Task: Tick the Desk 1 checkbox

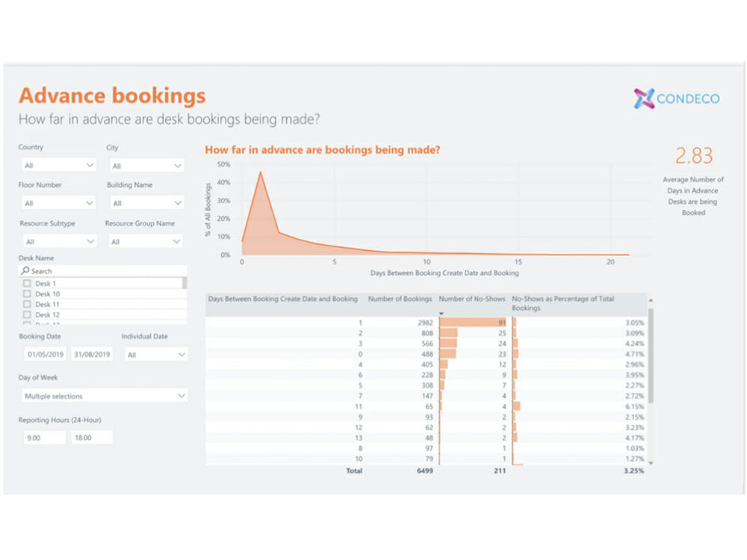Action: (x=27, y=284)
